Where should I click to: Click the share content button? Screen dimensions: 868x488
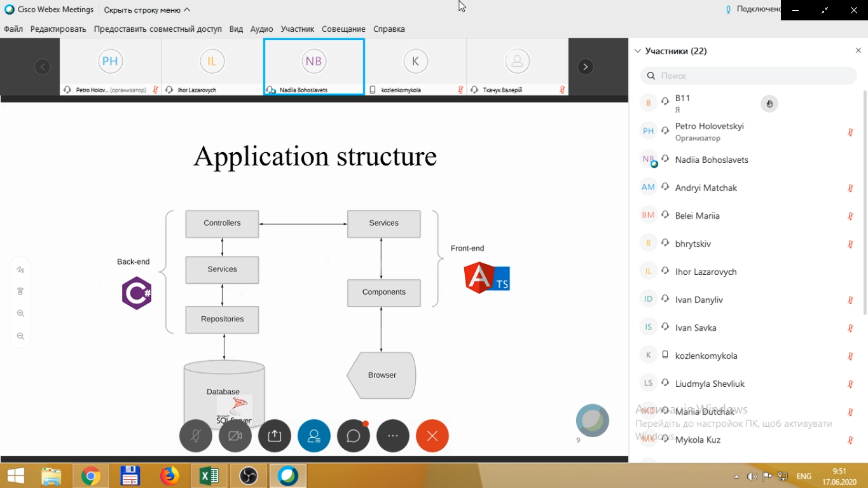275,436
